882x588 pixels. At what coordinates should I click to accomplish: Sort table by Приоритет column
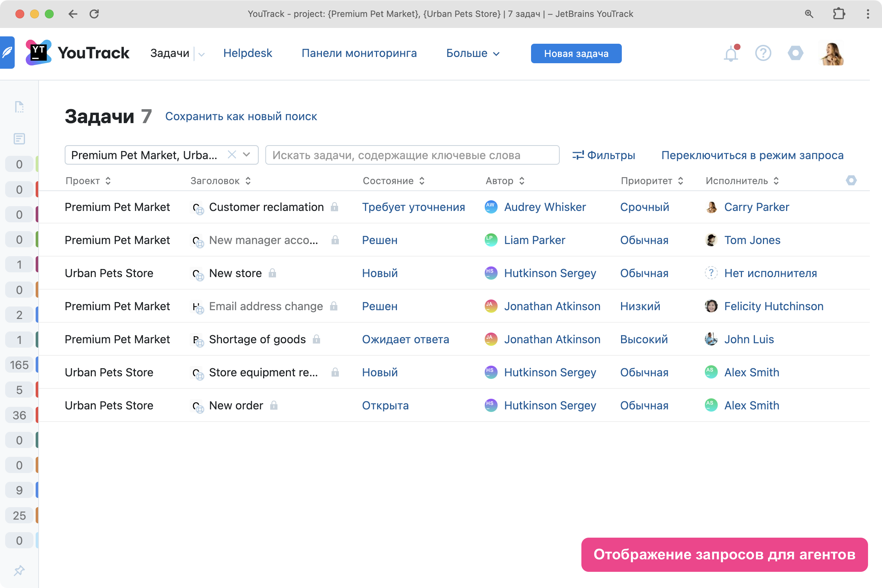click(x=652, y=181)
